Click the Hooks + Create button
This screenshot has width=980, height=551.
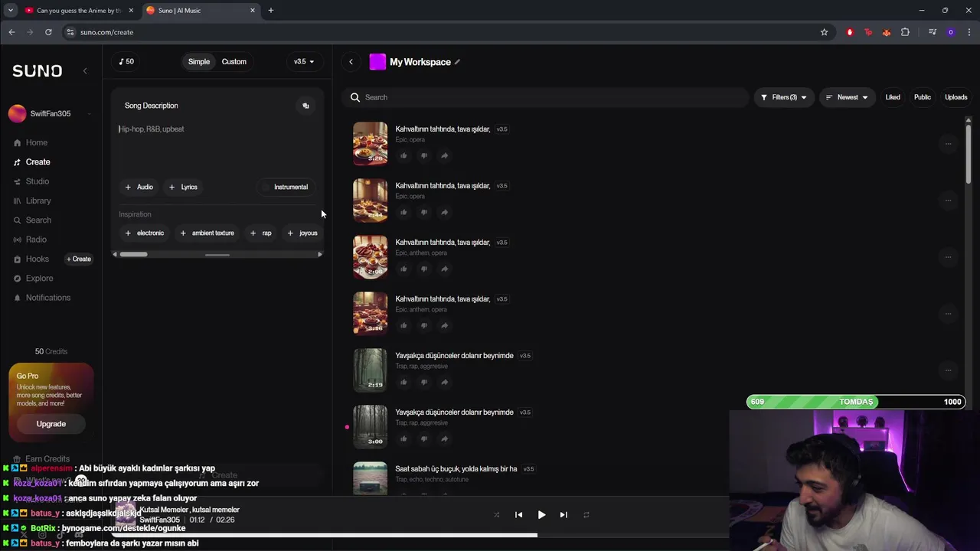click(78, 259)
